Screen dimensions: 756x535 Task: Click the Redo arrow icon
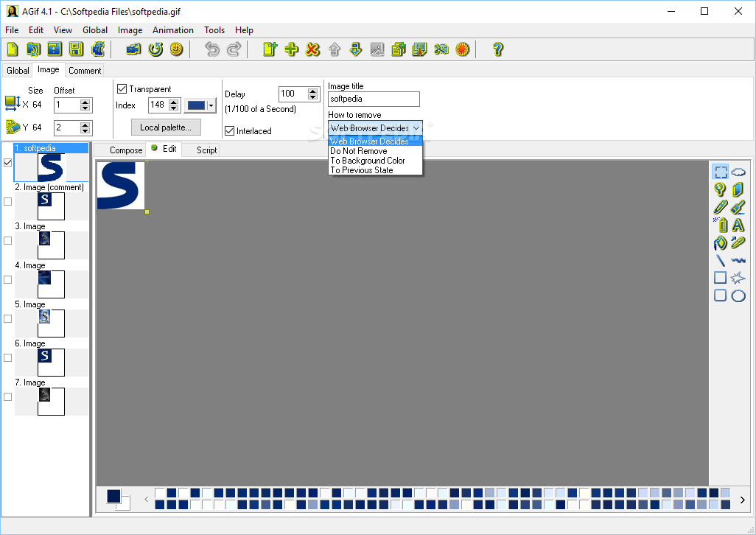tap(234, 49)
